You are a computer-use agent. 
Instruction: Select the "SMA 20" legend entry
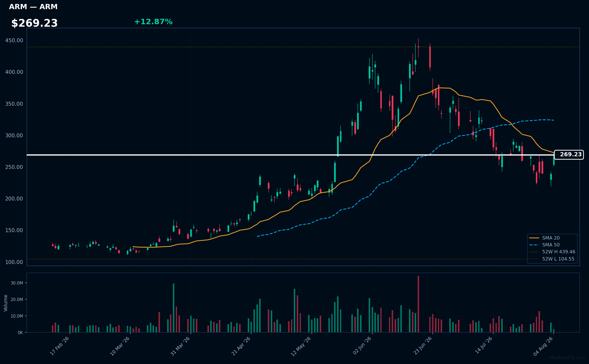click(x=551, y=238)
